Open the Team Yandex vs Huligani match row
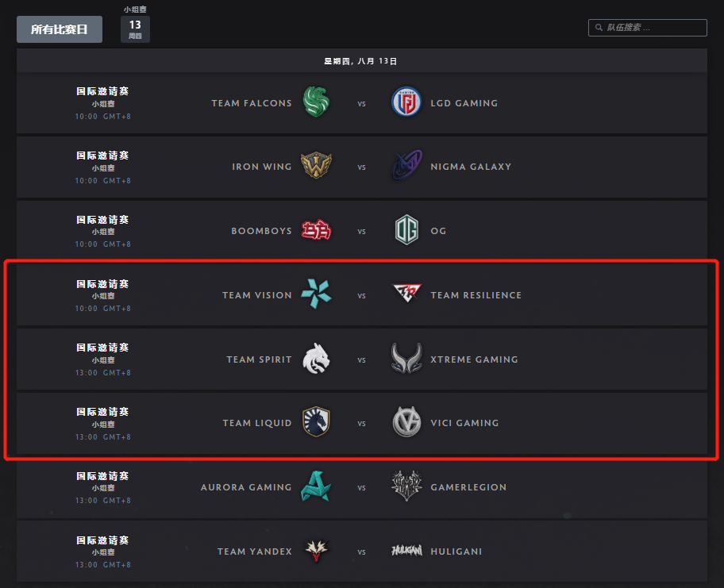Viewport: 724px width, 588px height. tap(362, 551)
